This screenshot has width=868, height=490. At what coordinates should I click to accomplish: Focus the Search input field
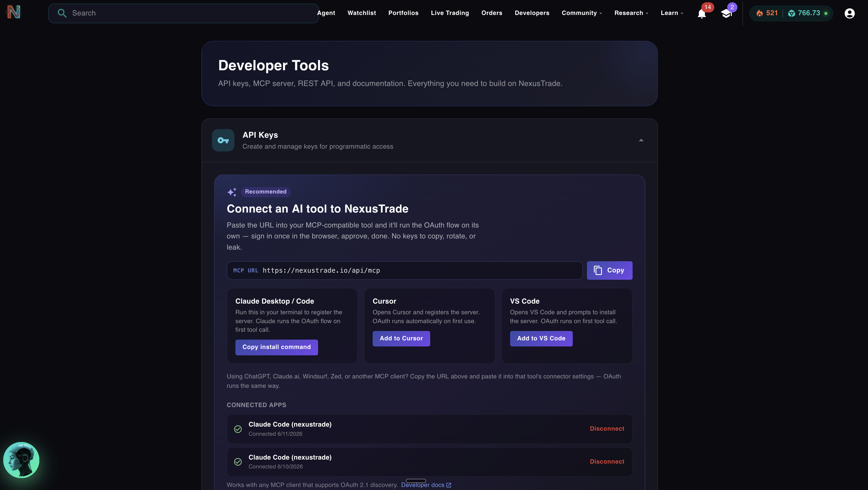[x=184, y=13]
